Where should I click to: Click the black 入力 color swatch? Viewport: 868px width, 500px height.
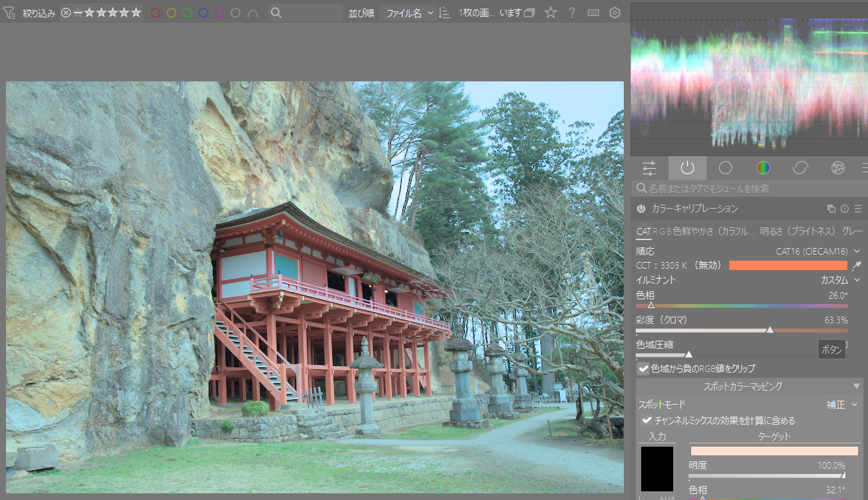click(657, 469)
